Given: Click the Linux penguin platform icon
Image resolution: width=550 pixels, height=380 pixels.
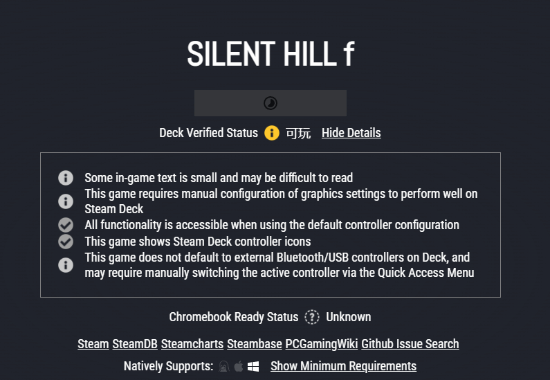Looking at the screenshot, I should (x=223, y=367).
